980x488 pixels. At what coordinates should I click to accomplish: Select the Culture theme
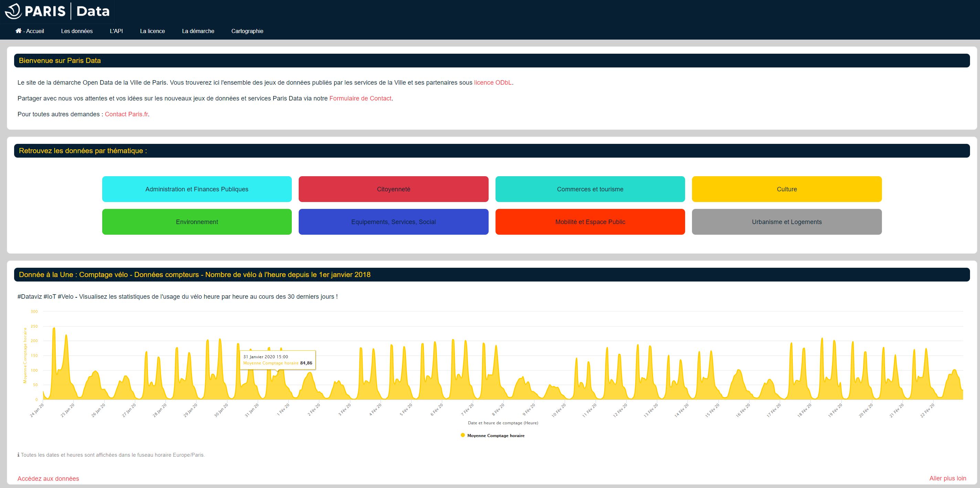[x=787, y=189]
